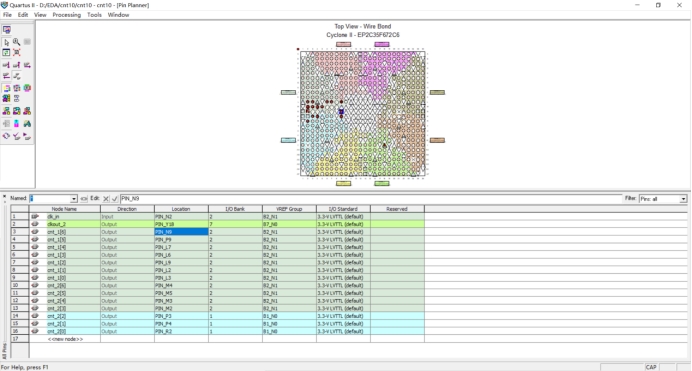Click the <<new node>> table cell

pyautogui.click(x=65, y=339)
